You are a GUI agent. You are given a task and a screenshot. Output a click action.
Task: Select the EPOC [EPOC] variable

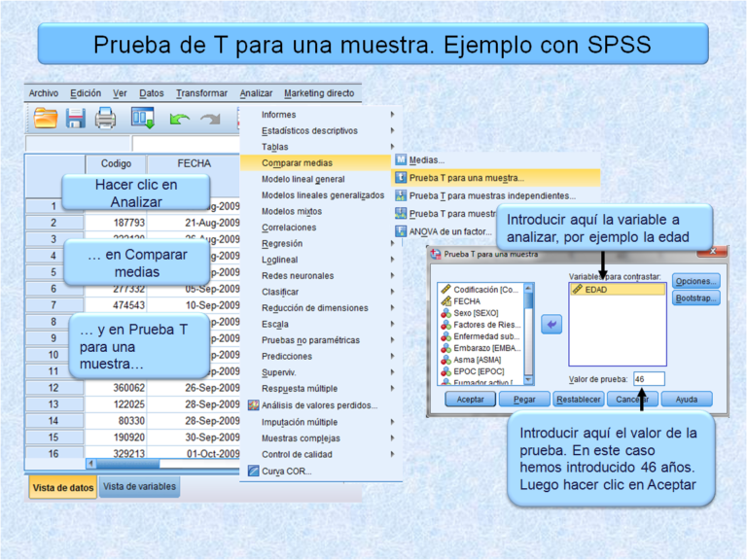(473, 371)
